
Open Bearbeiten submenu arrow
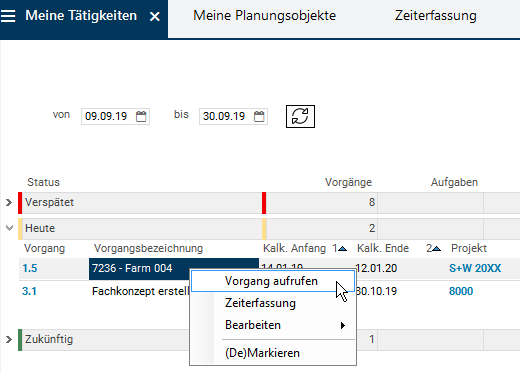(x=343, y=325)
